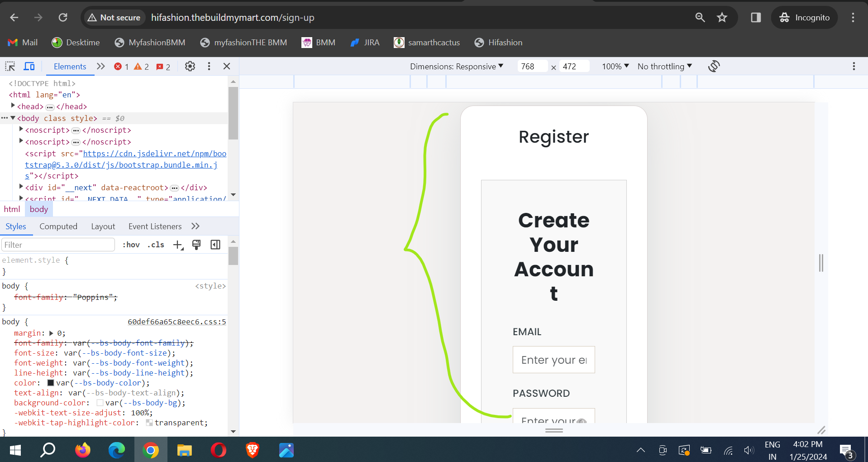Click the EMAIL input field
868x462 pixels.
tap(553, 360)
